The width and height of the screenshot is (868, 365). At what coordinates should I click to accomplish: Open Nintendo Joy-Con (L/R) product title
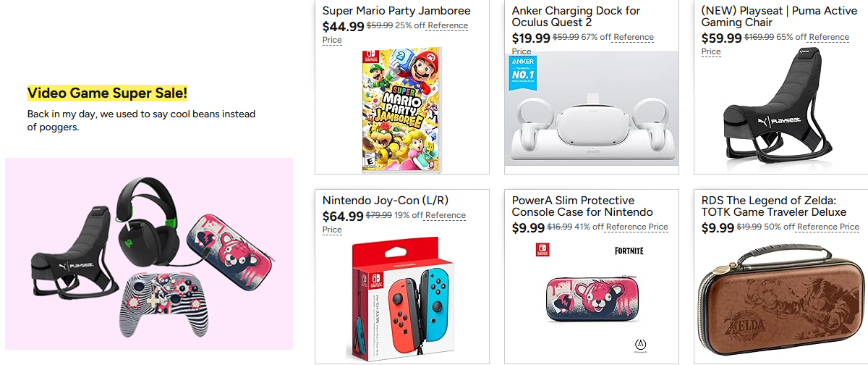coord(386,201)
